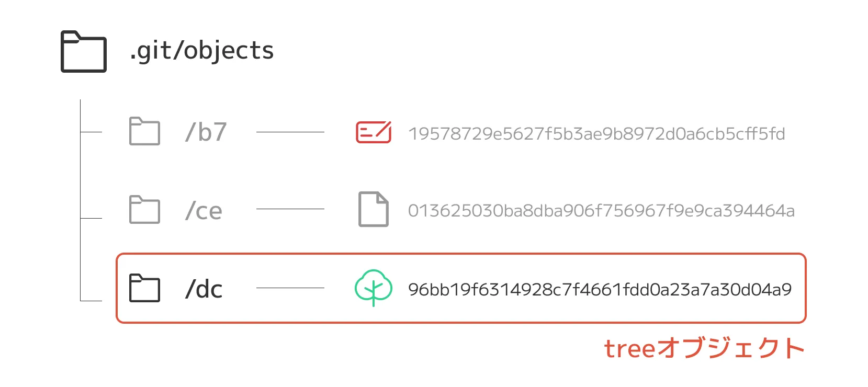Image resolution: width=868 pixels, height=387 pixels.
Task: Select the /dc directory label
Action: click(204, 289)
